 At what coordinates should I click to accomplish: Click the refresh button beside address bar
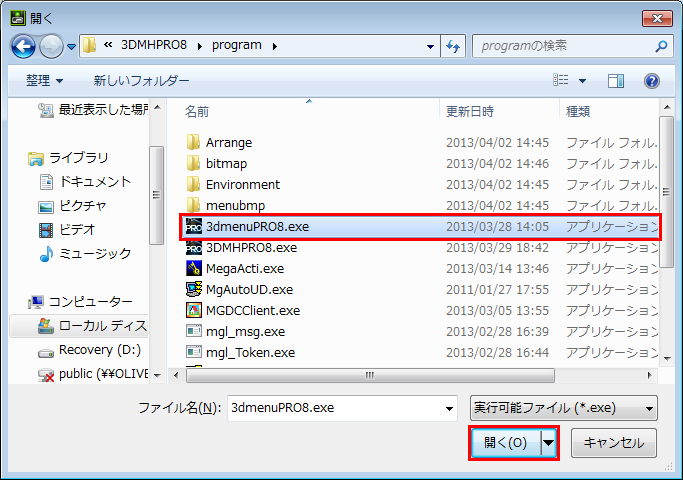tap(453, 45)
